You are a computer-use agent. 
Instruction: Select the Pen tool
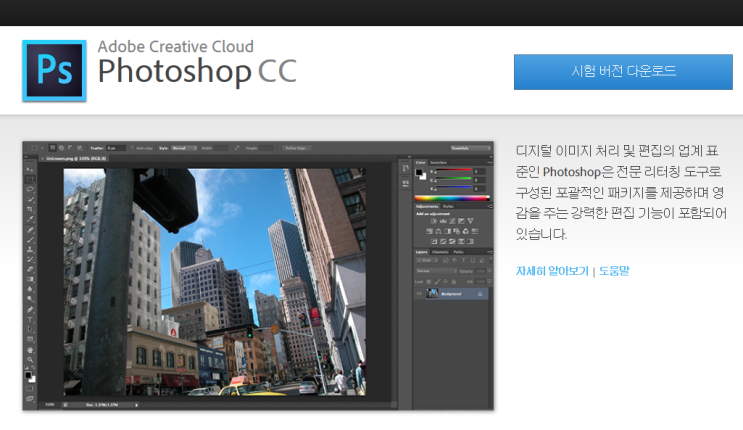coord(30,310)
